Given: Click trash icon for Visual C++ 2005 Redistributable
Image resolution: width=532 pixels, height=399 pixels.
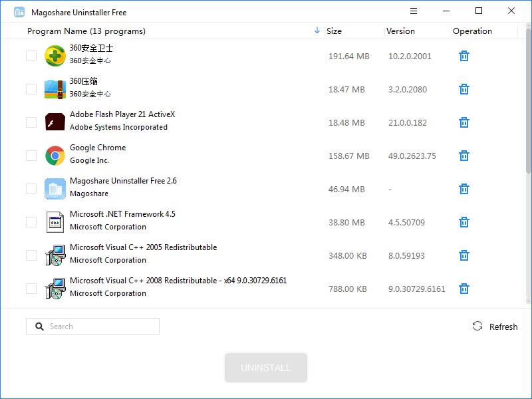Looking at the screenshot, I should [x=464, y=255].
